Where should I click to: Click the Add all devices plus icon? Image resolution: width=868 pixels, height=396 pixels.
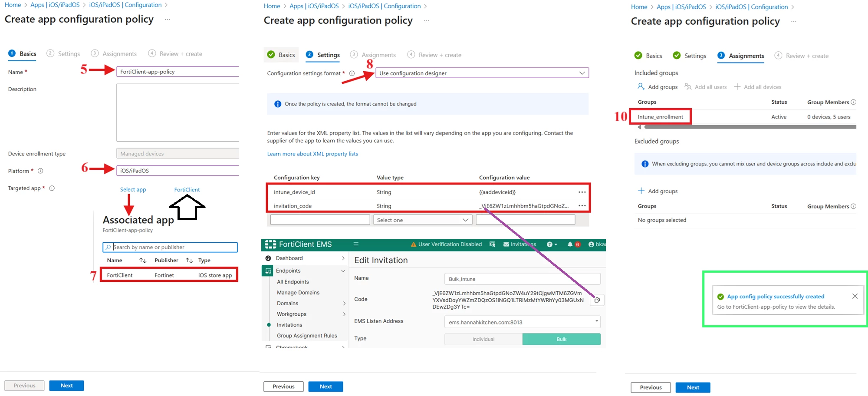click(x=737, y=86)
